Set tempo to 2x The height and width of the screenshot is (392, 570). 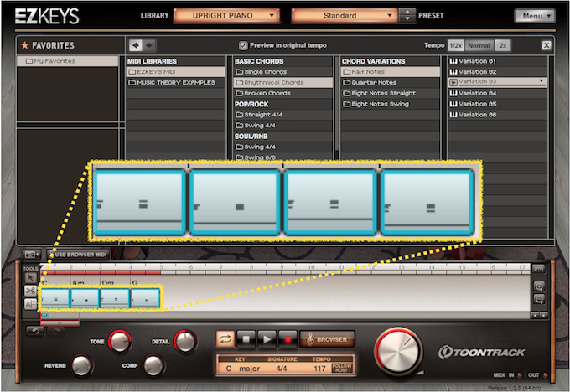pos(503,45)
